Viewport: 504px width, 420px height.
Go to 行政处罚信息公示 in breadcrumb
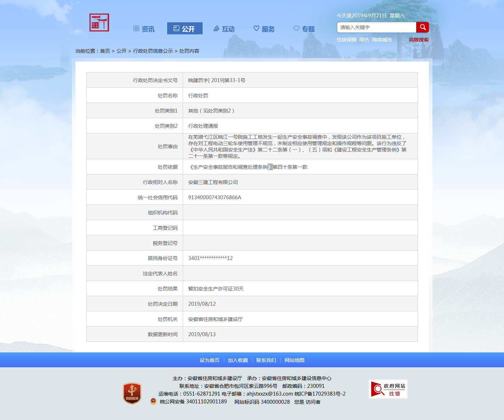[x=153, y=51]
